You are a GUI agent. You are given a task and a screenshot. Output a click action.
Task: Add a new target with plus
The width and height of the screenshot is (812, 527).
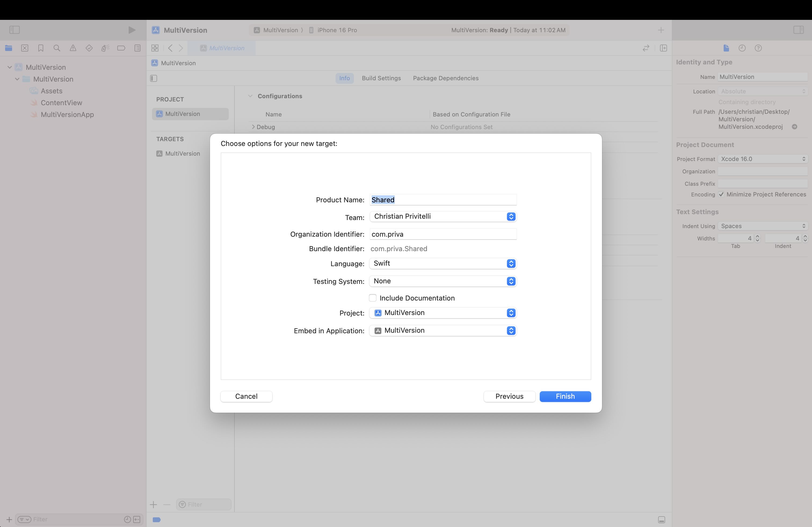point(154,504)
